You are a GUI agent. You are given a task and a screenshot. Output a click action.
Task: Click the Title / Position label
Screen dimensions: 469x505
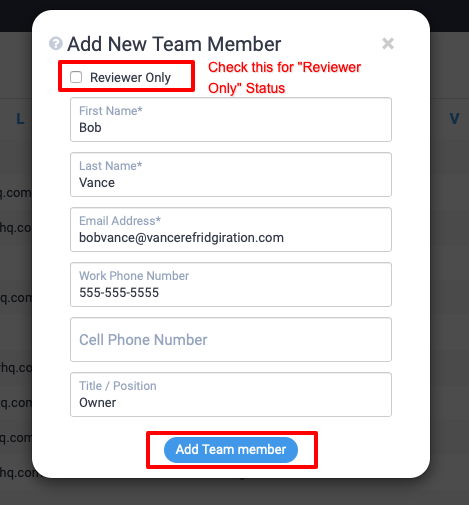[118, 386]
